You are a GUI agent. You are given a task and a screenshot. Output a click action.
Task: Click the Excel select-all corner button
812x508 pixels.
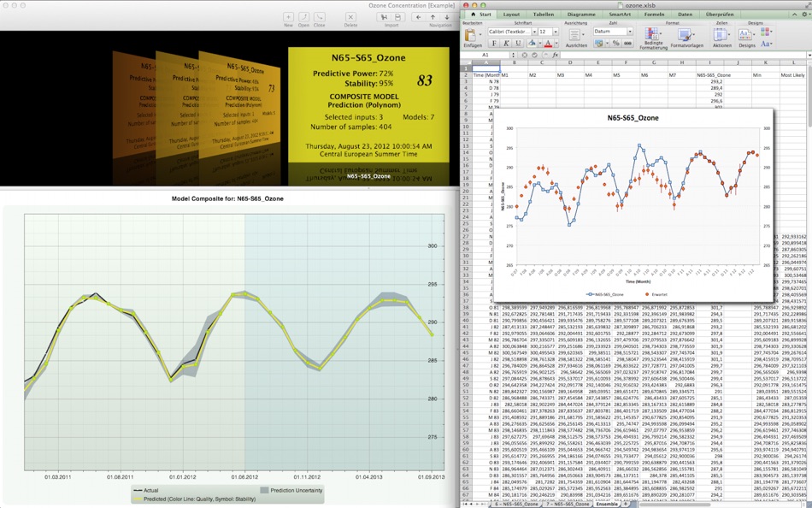tap(466, 62)
